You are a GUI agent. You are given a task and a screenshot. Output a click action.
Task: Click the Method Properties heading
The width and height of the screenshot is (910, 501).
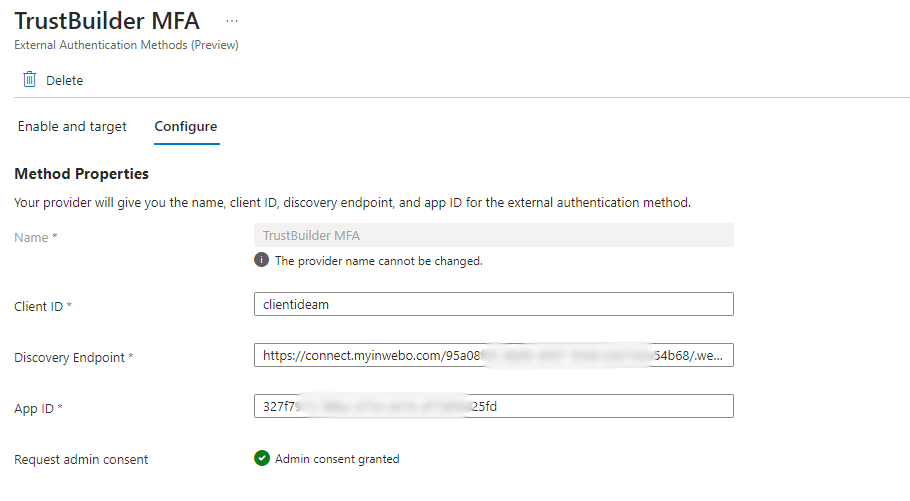point(82,174)
